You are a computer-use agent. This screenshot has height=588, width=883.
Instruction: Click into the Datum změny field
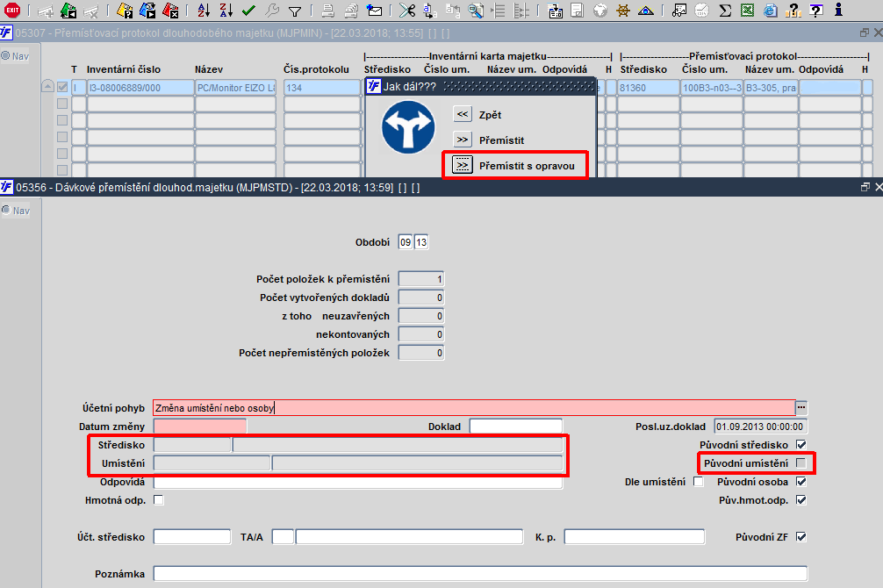[200, 427]
